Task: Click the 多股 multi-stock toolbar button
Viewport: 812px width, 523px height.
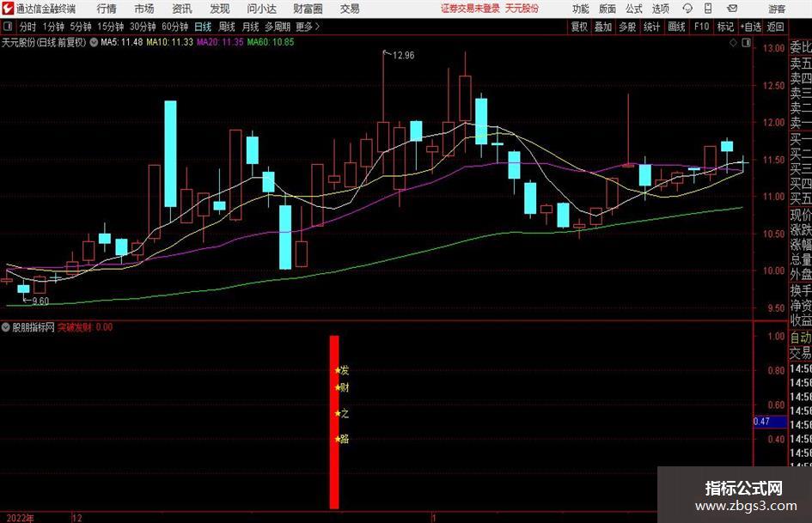Action: click(627, 27)
